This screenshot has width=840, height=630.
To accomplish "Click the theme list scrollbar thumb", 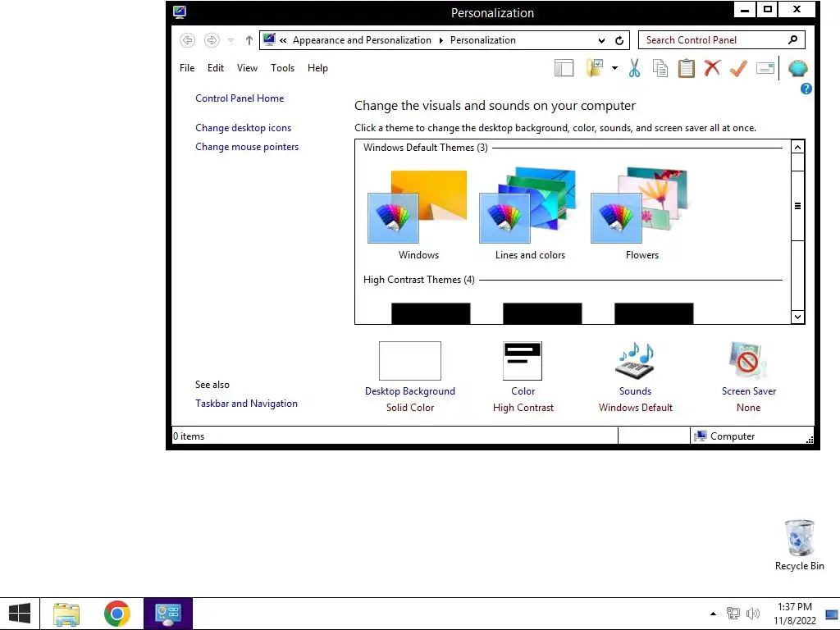I will pos(797,206).
